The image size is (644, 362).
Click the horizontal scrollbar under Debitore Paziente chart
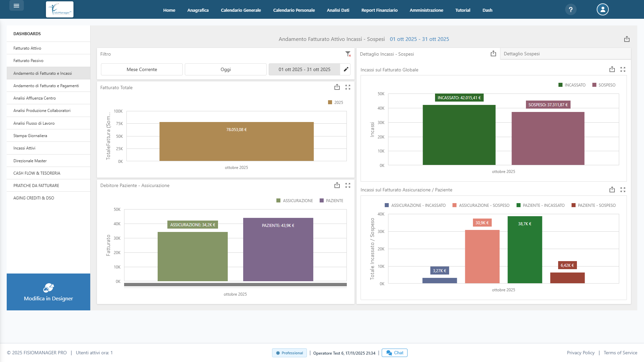pos(235,285)
